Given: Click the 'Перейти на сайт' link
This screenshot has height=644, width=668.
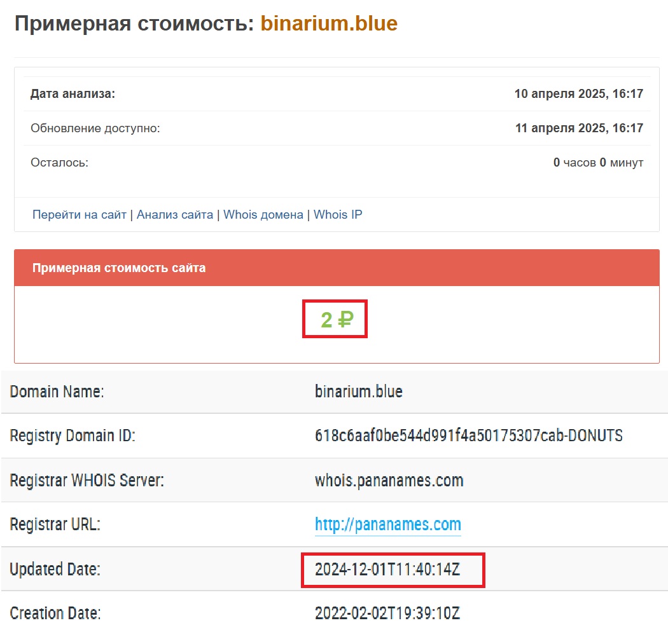Looking at the screenshot, I should 80,215.
